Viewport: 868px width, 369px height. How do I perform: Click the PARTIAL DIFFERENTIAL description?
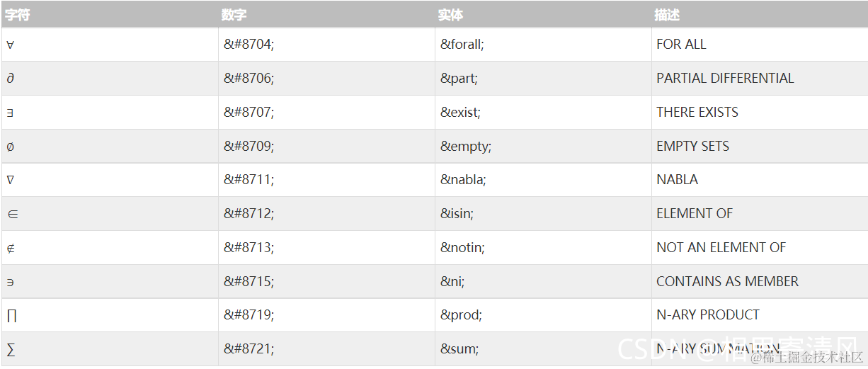725,79
